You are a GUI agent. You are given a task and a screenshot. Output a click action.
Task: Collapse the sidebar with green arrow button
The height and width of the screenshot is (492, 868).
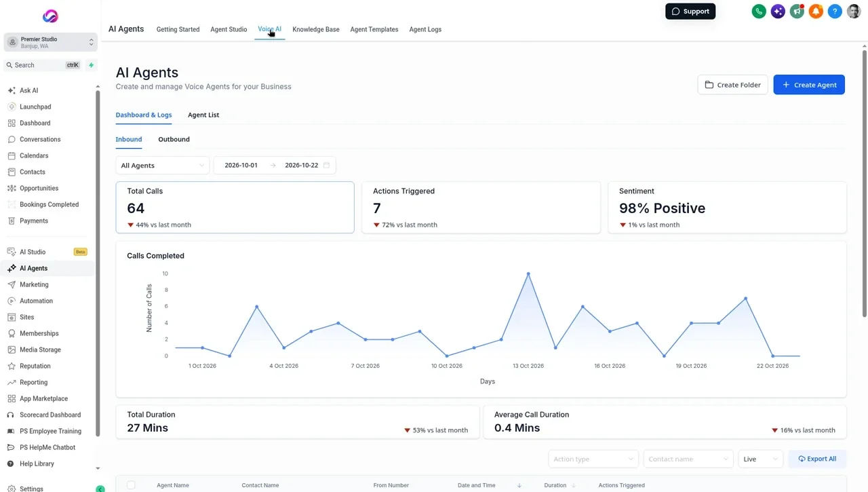[100, 489]
